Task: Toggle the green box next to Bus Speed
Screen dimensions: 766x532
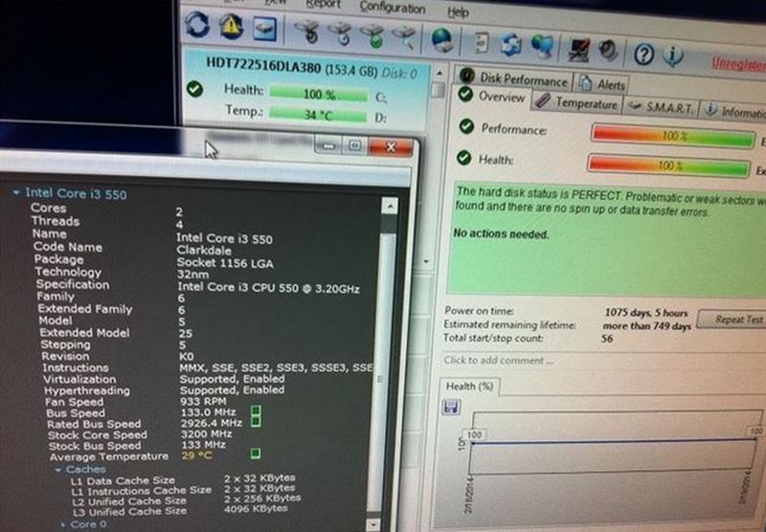Action: tap(256, 410)
